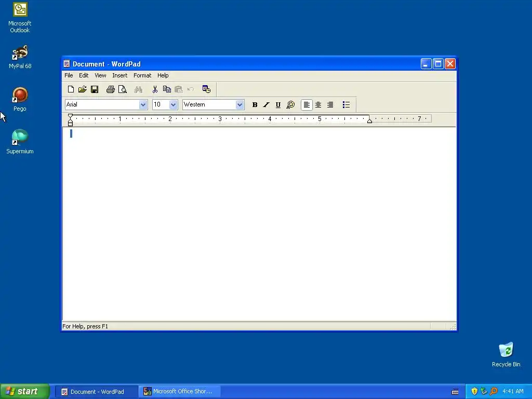532x399 pixels.
Task: Click the Paste clipboard icon
Action: [x=179, y=89]
